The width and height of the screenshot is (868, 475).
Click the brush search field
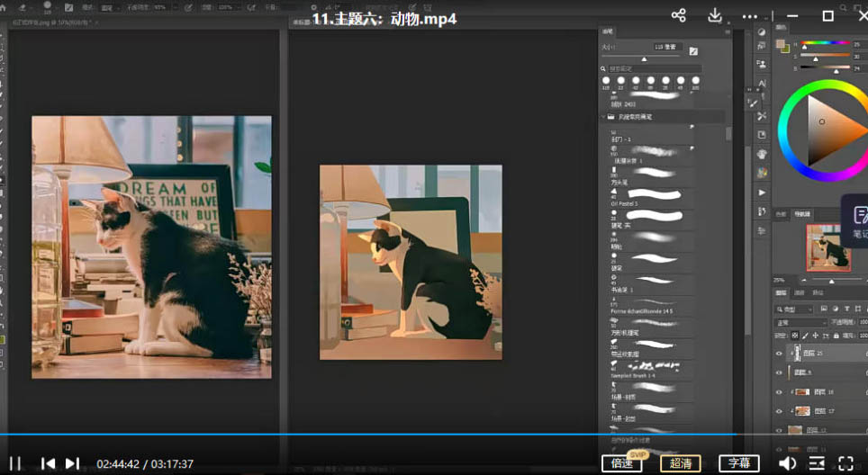click(x=655, y=68)
